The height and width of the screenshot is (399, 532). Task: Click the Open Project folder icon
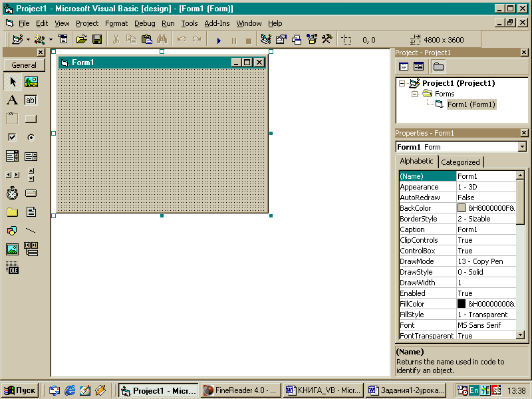tap(81, 40)
